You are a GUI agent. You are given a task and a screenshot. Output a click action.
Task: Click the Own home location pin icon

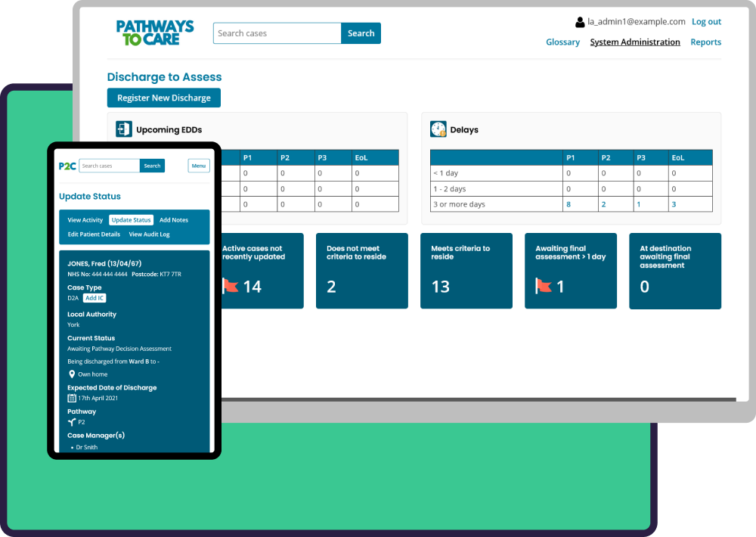(x=72, y=374)
